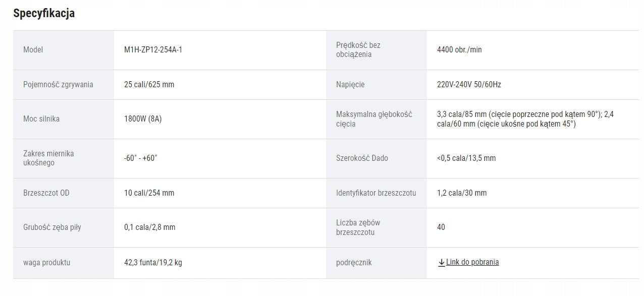Click the download arrow icon beside Link do pobrania
Viewport: 644px width, 296px height.
(441, 262)
